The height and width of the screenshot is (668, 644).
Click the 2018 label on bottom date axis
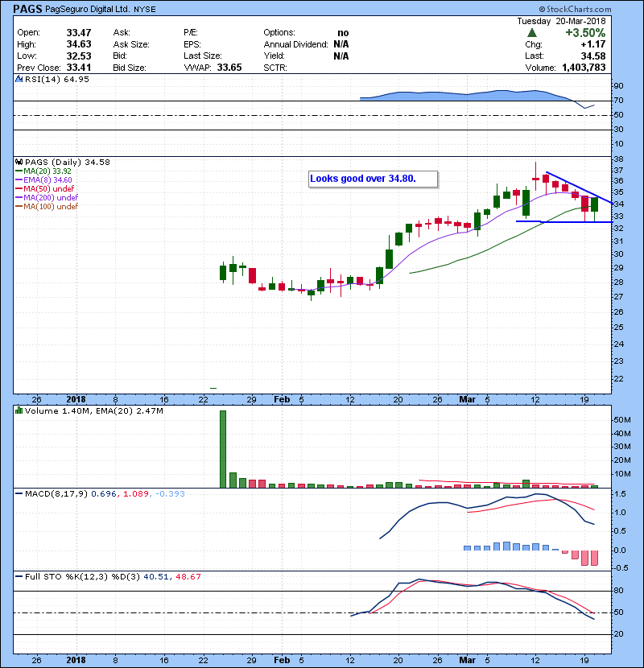pyautogui.click(x=76, y=660)
